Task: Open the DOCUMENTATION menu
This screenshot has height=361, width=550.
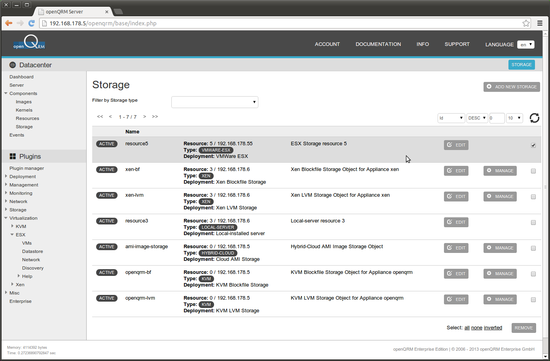Action: tap(378, 44)
